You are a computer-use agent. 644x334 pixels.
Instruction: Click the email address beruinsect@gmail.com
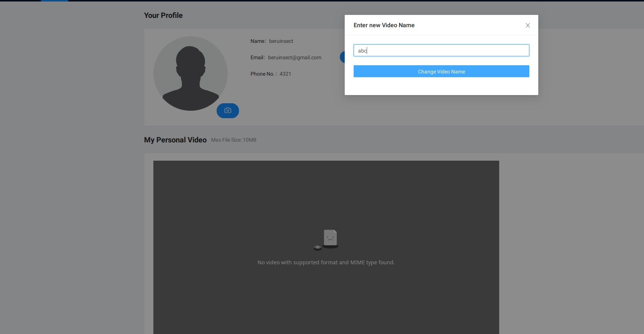click(x=294, y=57)
